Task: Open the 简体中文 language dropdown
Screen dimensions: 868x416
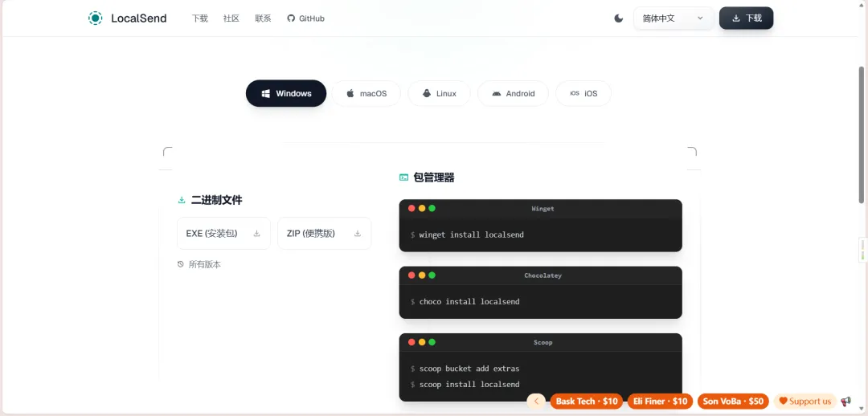Action: (x=674, y=18)
